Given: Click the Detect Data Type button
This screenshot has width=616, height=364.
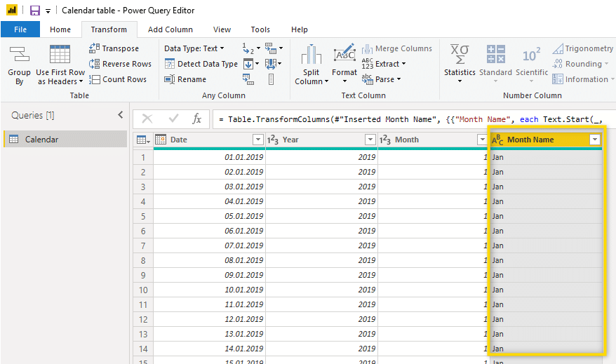Looking at the screenshot, I should [x=201, y=64].
